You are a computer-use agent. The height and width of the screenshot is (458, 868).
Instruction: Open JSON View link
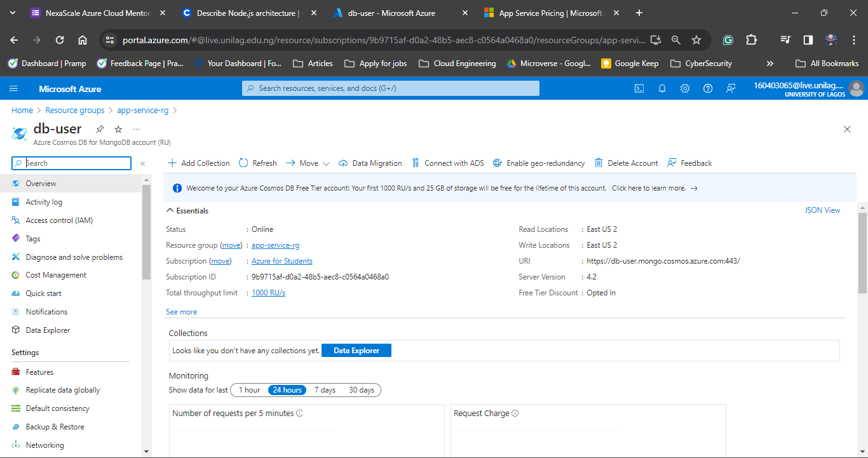pyautogui.click(x=822, y=210)
